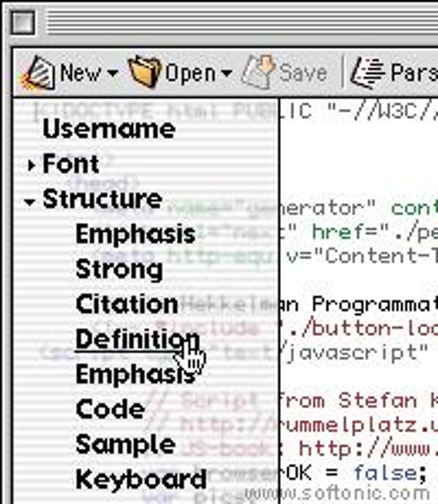The width and height of the screenshot is (438, 504).
Task: Click the window title bar
Action: coord(242,23)
